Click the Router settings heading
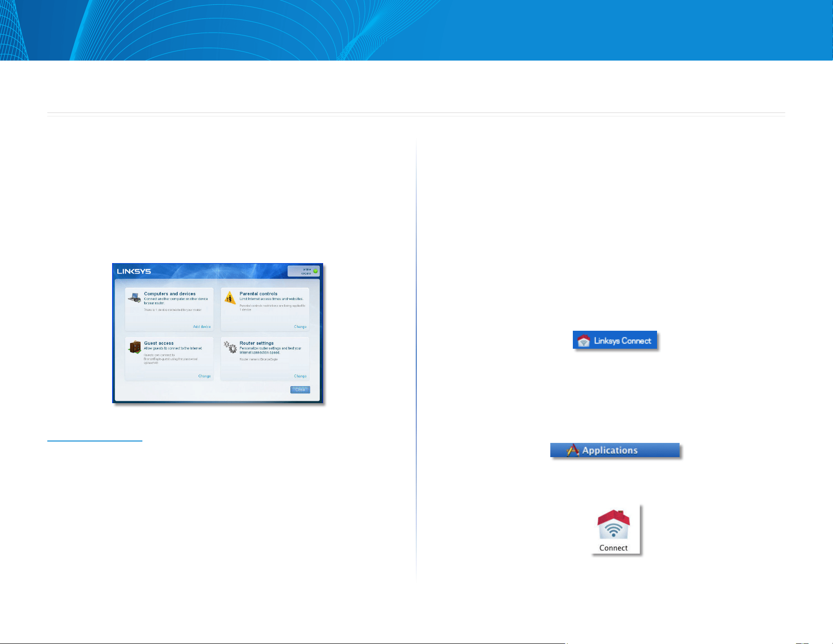The height and width of the screenshot is (644, 833). click(257, 343)
